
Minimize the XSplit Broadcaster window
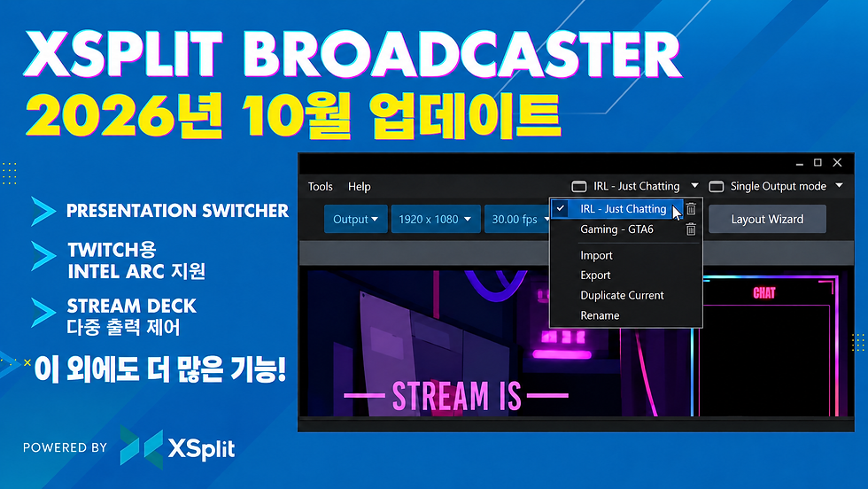point(799,163)
